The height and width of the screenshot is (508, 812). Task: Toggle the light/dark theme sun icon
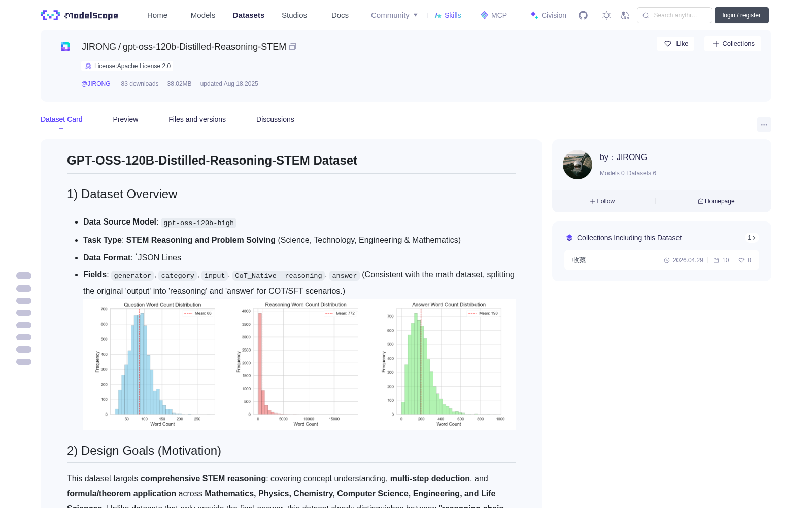tap(606, 15)
